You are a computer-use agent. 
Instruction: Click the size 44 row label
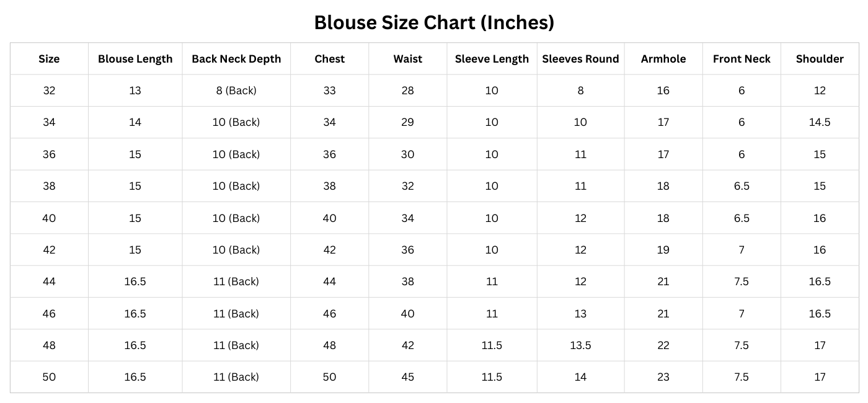[x=49, y=281]
